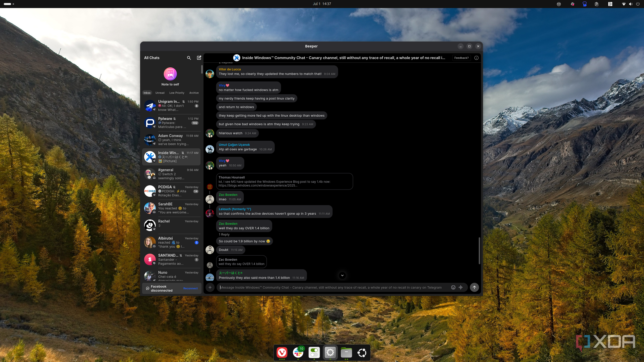The image size is (644, 362).
Task: Record a voice message
Action: click(461, 287)
